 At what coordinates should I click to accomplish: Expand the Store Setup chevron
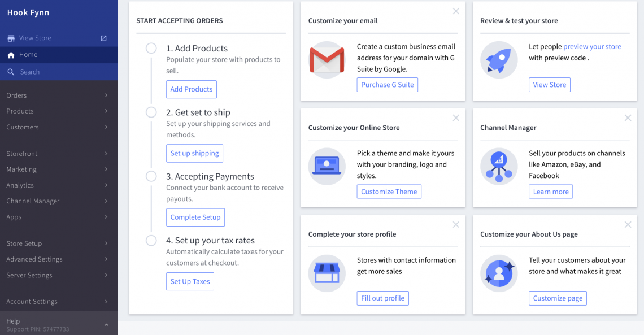[106, 243]
